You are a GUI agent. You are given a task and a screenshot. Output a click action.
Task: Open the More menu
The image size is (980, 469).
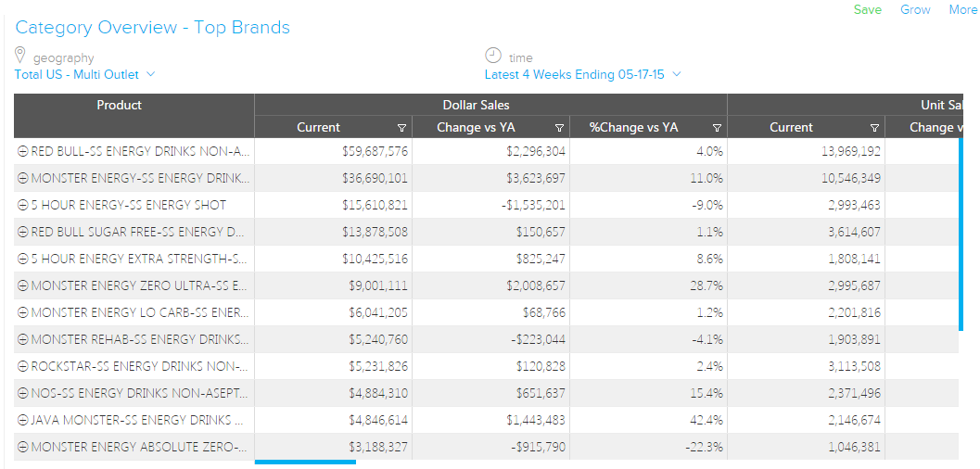(x=962, y=9)
